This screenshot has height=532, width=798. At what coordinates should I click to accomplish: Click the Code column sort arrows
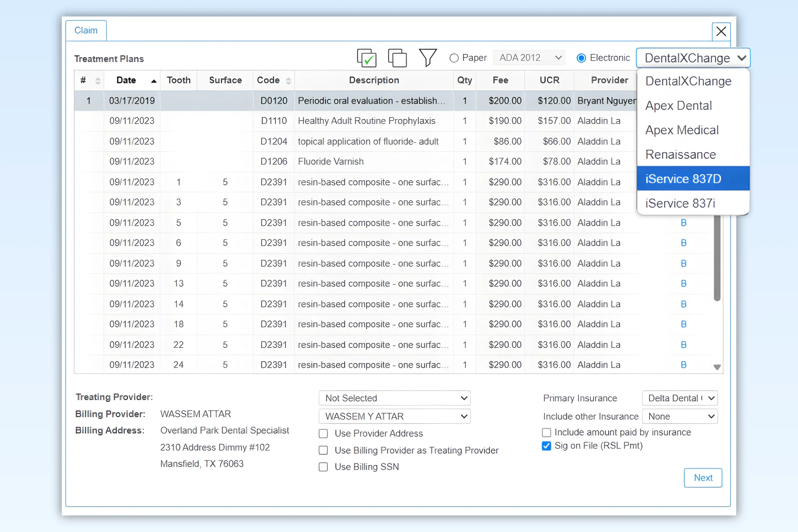(288, 81)
